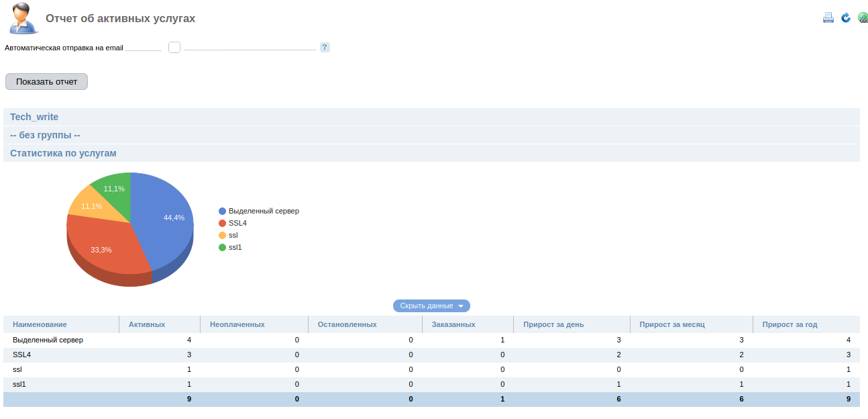Collapse data with Скрыть данные
Viewport: 868px width, 419px height.
pos(431,306)
